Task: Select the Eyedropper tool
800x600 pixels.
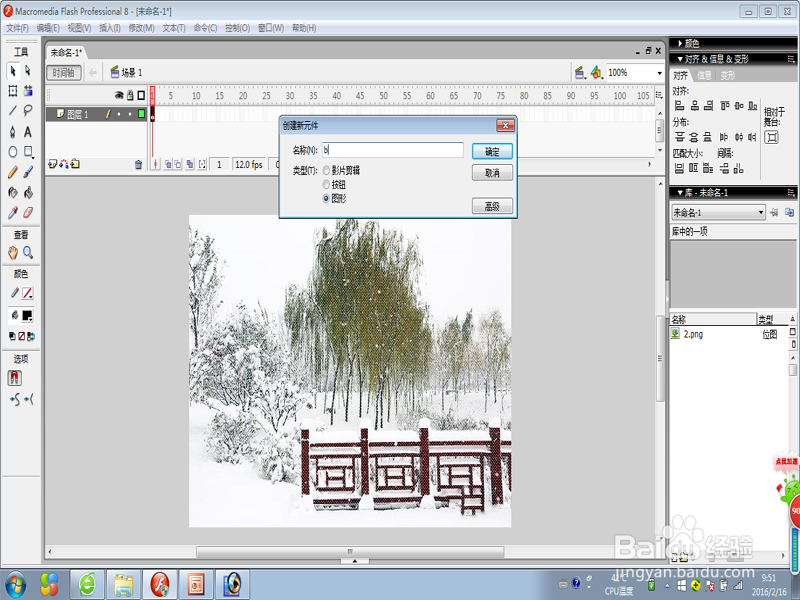Action: (x=13, y=212)
